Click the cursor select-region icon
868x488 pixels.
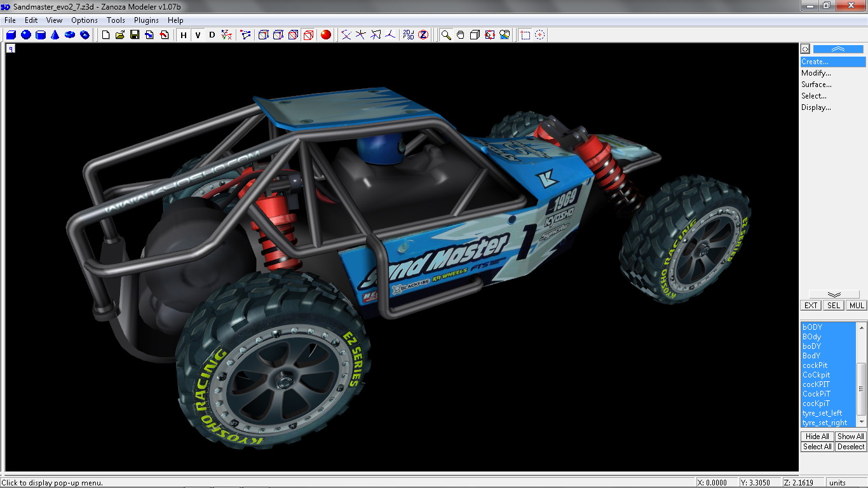pyautogui.click(x=490, y=35)
